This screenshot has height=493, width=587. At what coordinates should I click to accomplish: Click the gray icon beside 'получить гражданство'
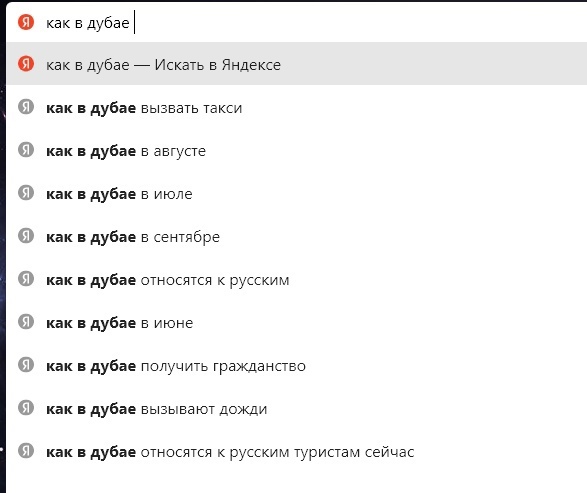tap(26, 365)
